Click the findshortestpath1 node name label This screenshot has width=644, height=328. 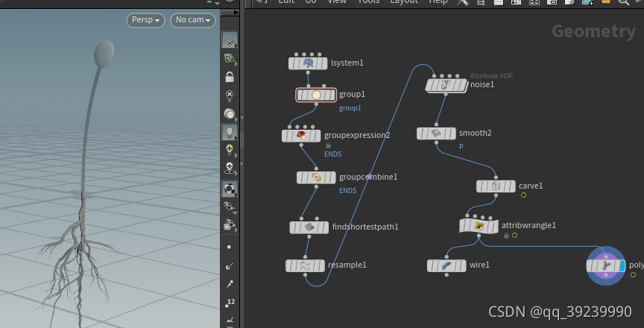pos(365,227)
